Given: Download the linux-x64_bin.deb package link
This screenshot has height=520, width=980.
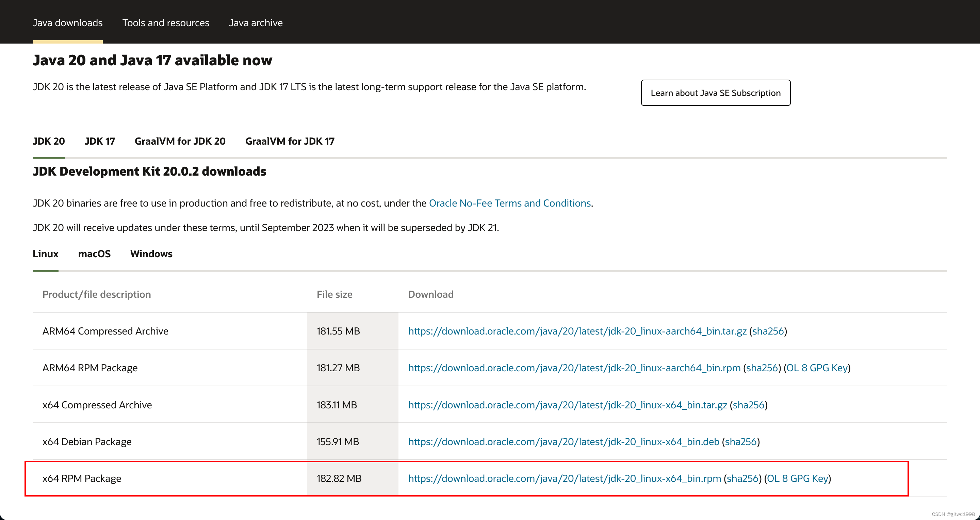Looking at the screenshot, I should 563,442.
